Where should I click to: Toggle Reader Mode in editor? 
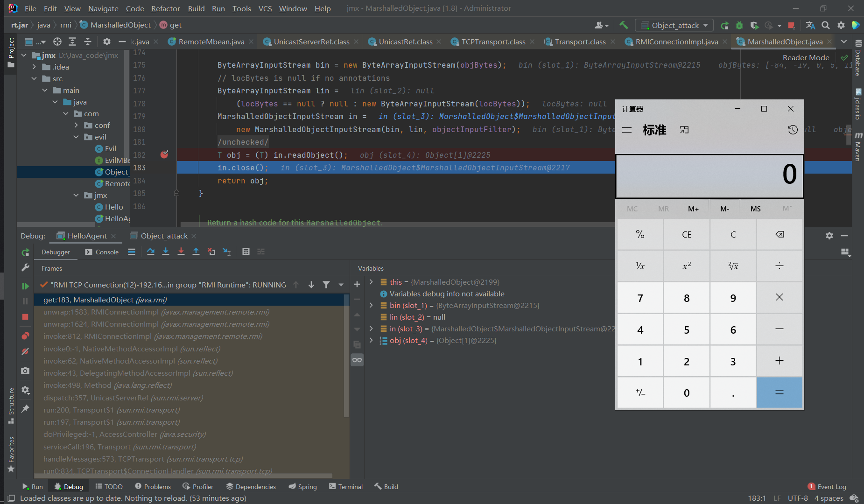pos(806,57)
